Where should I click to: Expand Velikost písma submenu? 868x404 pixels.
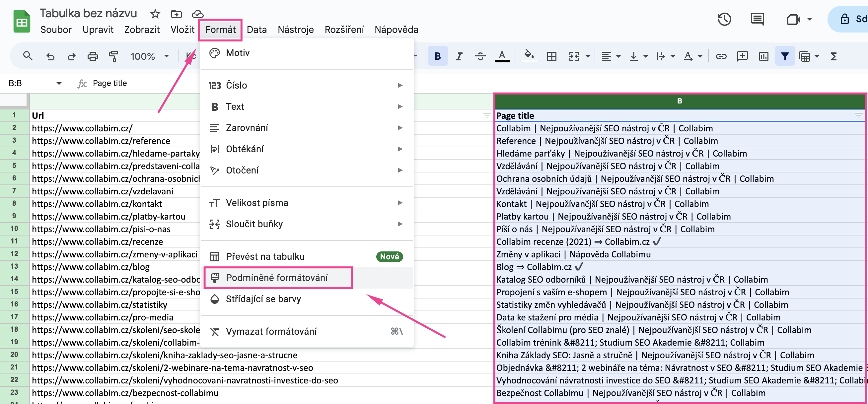[x=307, y=203]
